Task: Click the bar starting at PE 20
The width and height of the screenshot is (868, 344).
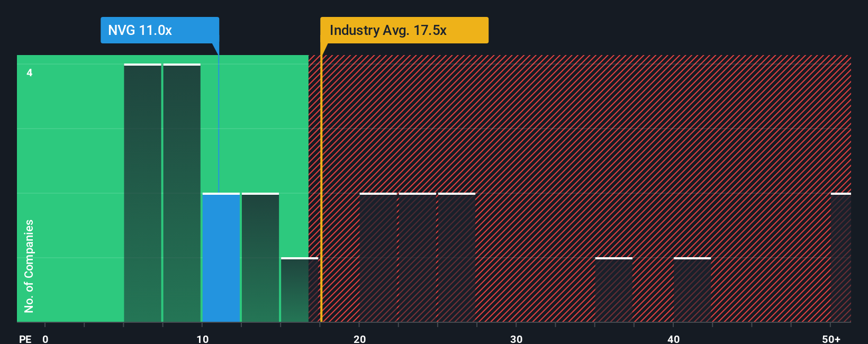Action: 378,258
